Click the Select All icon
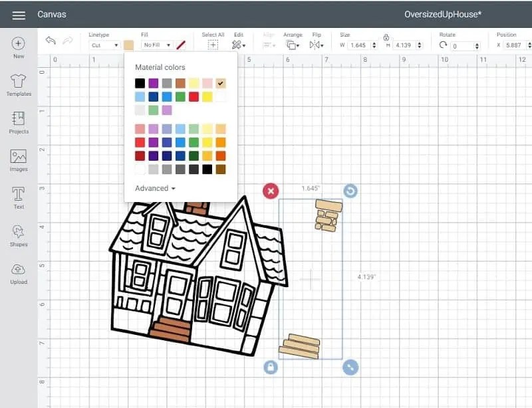This screenshot has height=408, width=532. pos(213,45)
